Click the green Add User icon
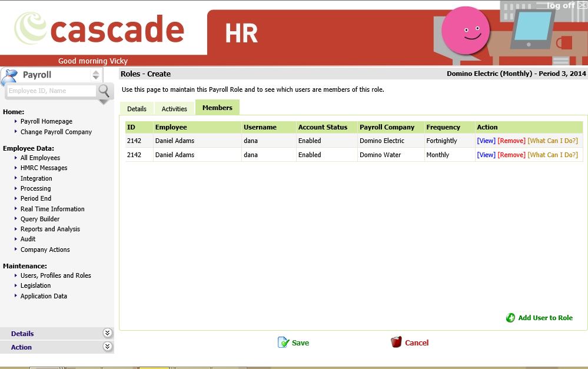588x369 pixels. click(510, 318)
